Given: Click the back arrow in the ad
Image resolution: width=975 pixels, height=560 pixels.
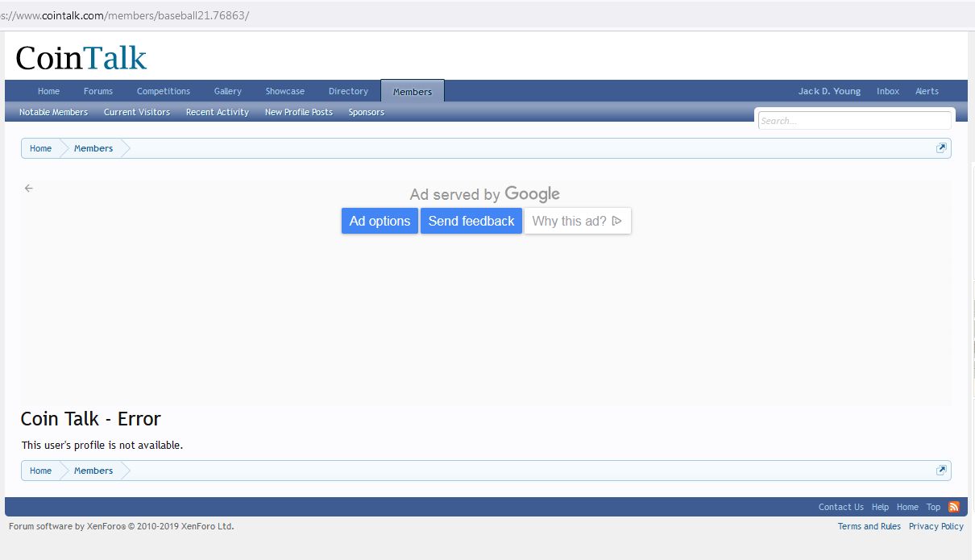Looking at the screenshot, I should pyautogui.click(x=29, y=189).
